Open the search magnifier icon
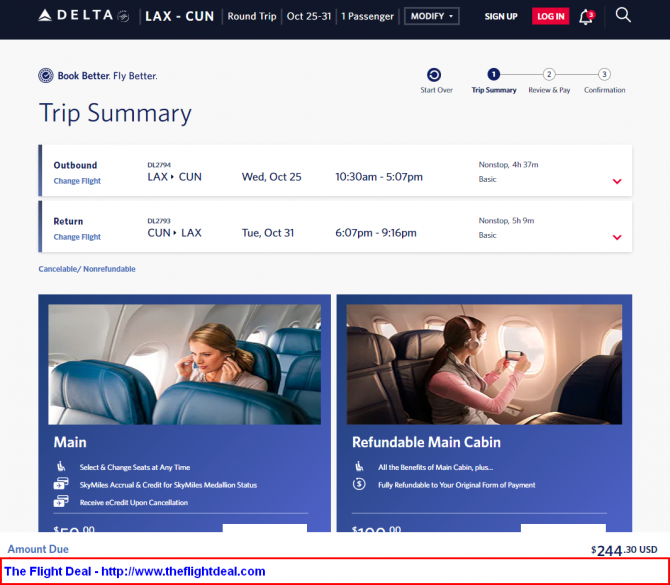This screenshot has height=585, width=670. pyautogui.click(x=623, y=15)
